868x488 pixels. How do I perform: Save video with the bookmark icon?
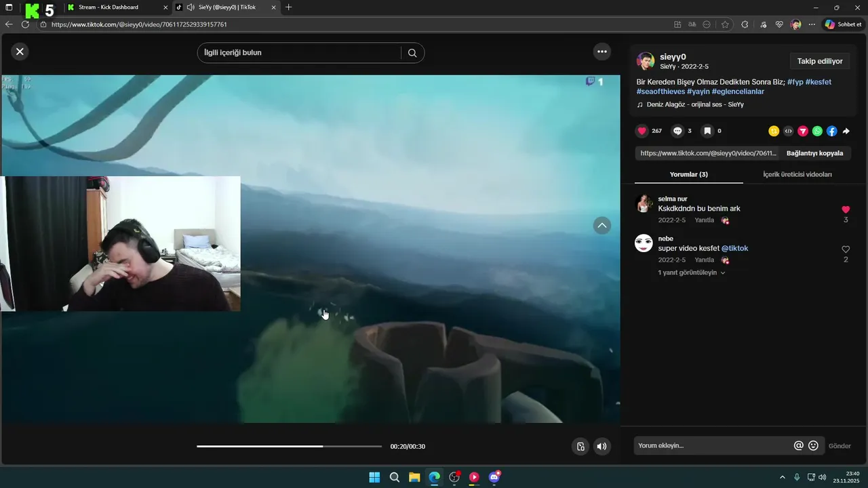point(707,131)
